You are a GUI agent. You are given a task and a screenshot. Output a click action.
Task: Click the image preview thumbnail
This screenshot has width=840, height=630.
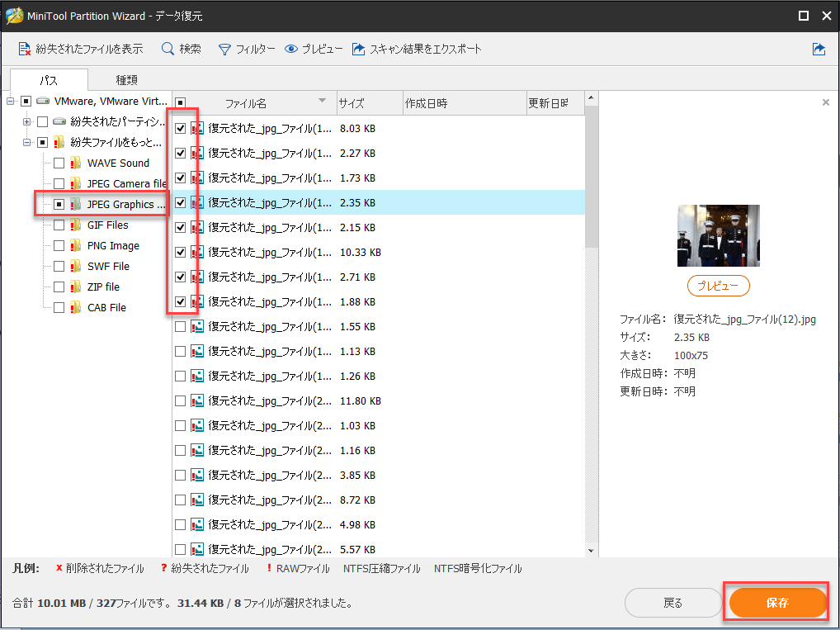pyautogui.click(x=718, y=235)
